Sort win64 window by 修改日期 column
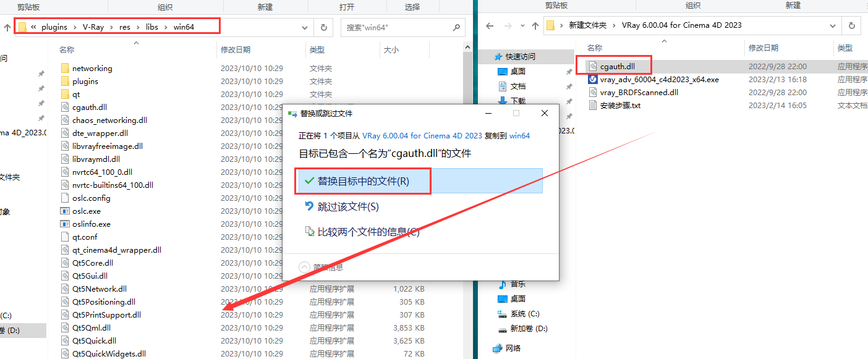 click(x=236, y=49)
